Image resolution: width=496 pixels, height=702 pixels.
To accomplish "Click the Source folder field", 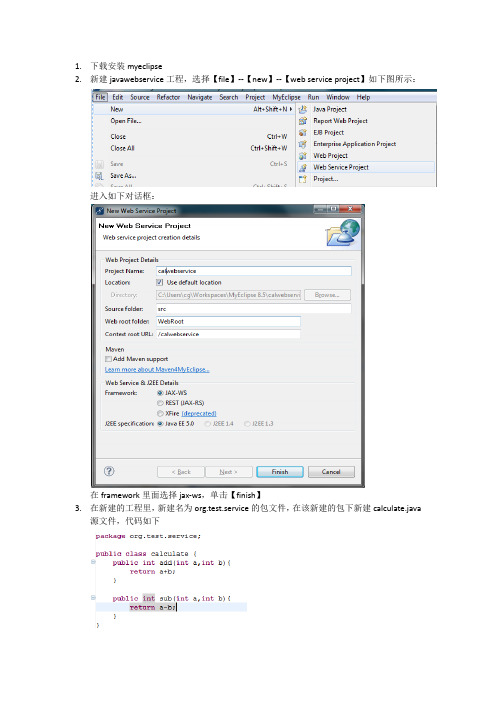I will coord(254,309).
